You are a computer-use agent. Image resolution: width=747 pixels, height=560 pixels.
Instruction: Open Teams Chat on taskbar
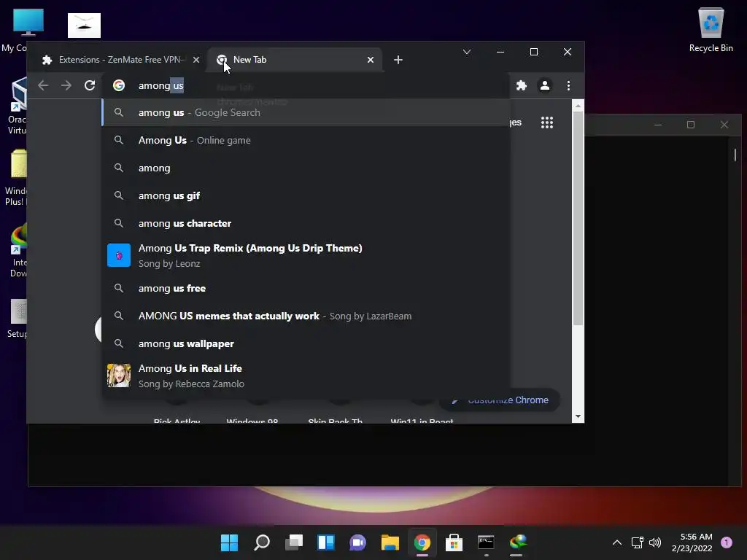(x=357, y=542)
